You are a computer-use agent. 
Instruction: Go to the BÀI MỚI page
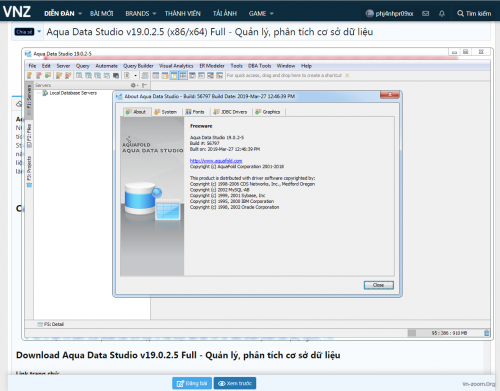[102, 14]
